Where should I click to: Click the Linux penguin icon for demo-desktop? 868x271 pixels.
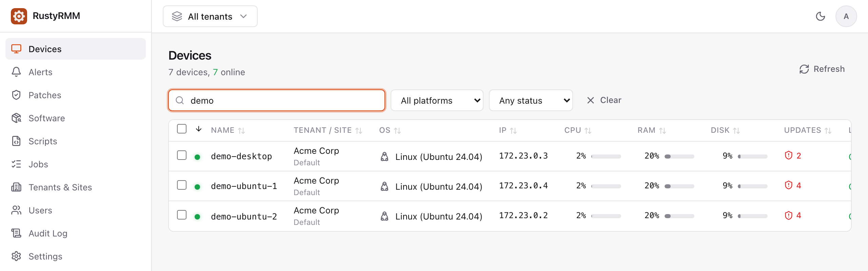coord(384,157)
